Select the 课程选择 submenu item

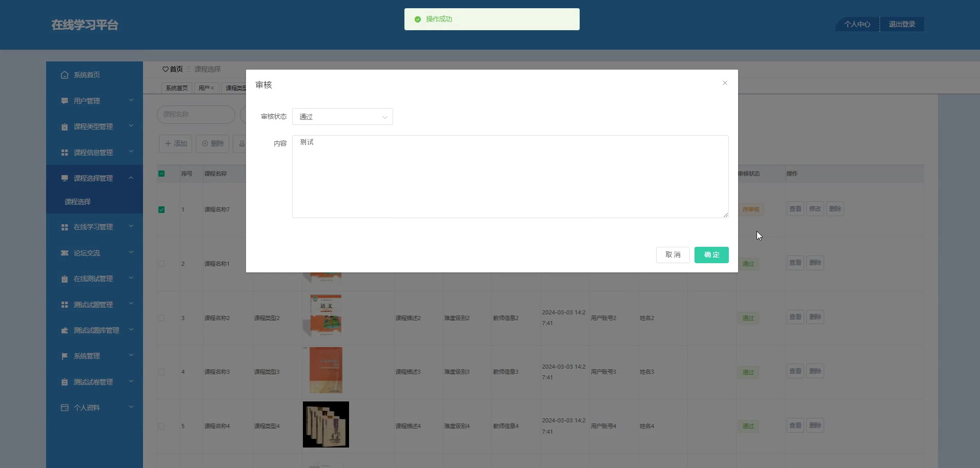pyautogui.click(x=94, y=202)
